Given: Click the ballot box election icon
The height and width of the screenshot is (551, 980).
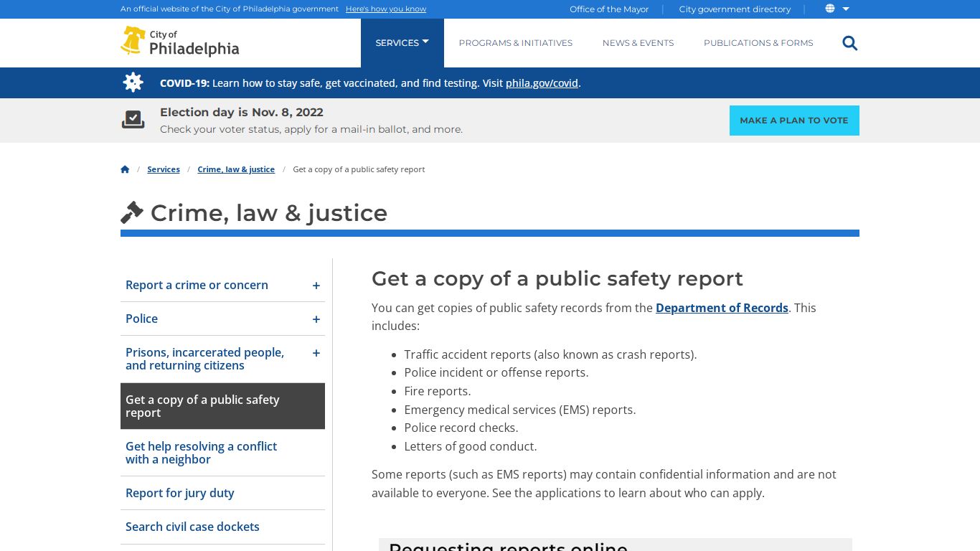Looking at the screenshot, I should pos(133,120).
